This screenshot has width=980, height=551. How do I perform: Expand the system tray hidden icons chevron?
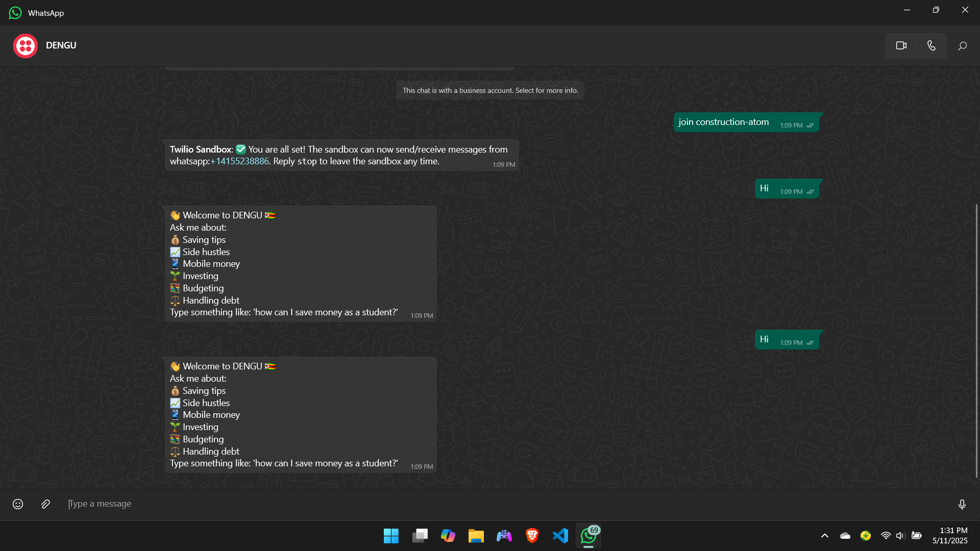coord(824,536)
